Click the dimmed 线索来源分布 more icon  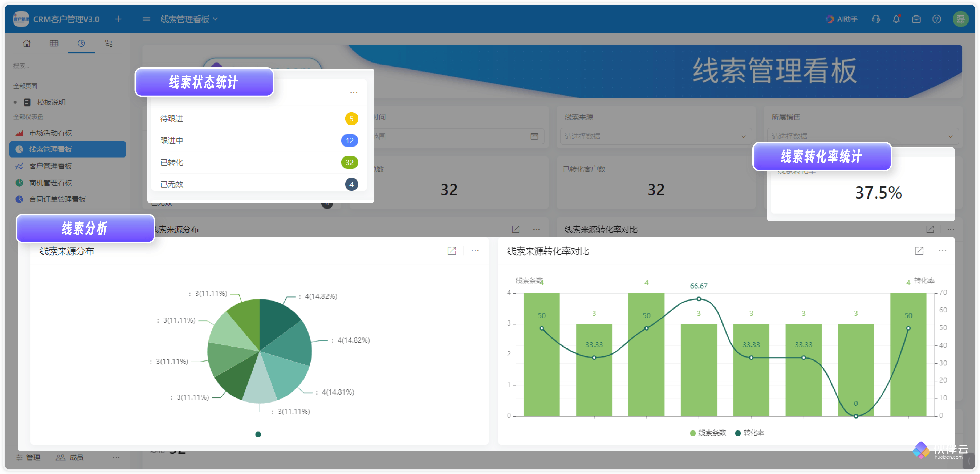(536, 229)
